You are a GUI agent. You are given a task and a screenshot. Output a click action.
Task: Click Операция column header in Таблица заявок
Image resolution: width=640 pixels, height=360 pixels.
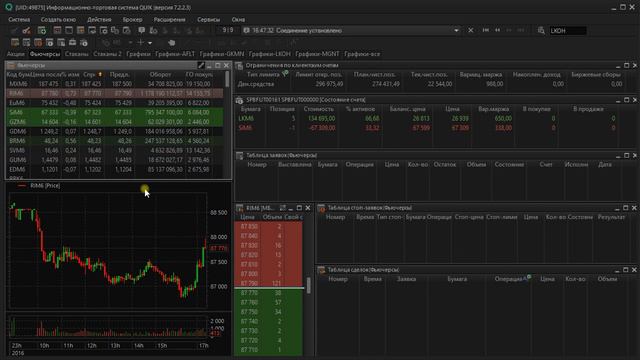pyautogui.click(x=360, y=164)
